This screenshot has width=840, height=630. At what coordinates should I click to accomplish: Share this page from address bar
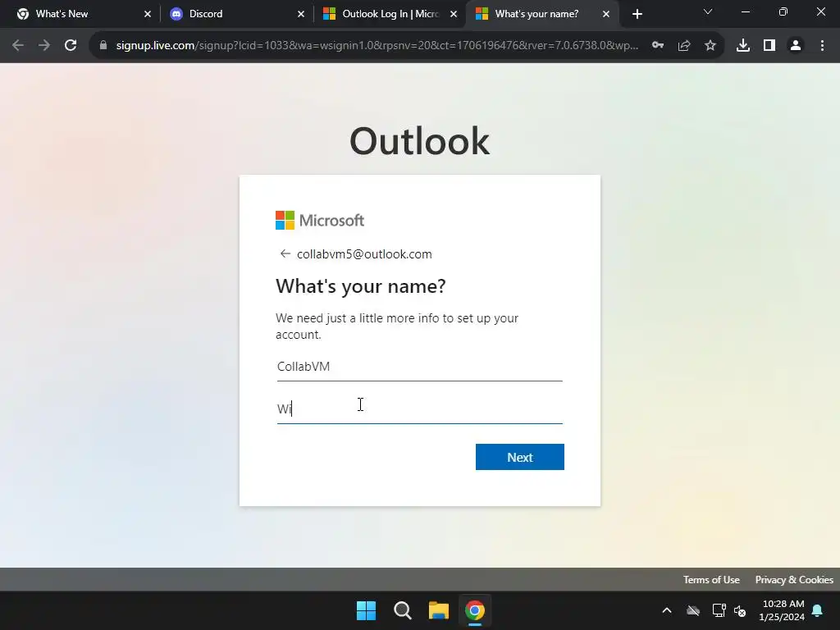[684, 46]
